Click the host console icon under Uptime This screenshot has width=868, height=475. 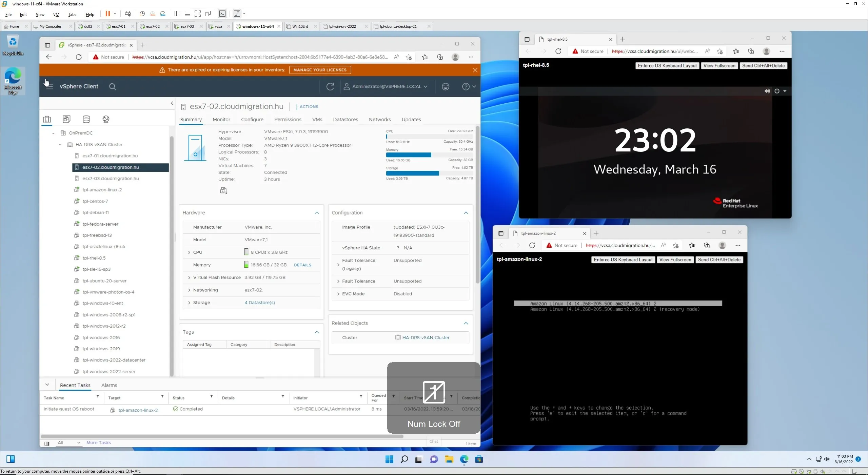coord(223,190)
